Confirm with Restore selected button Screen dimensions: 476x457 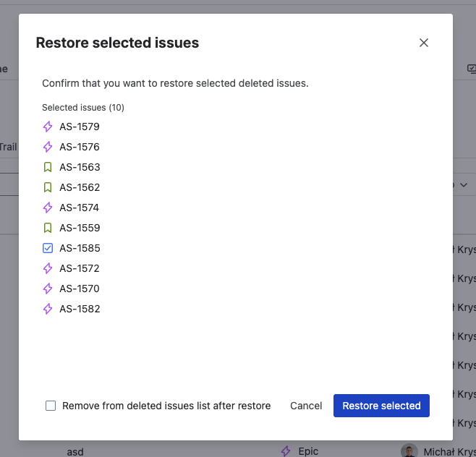(381, 406)
